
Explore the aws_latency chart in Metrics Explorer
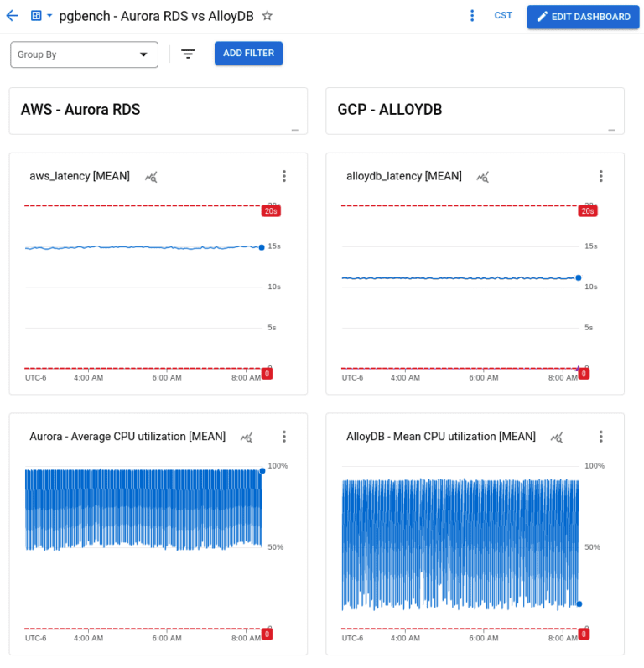point(151,177)
